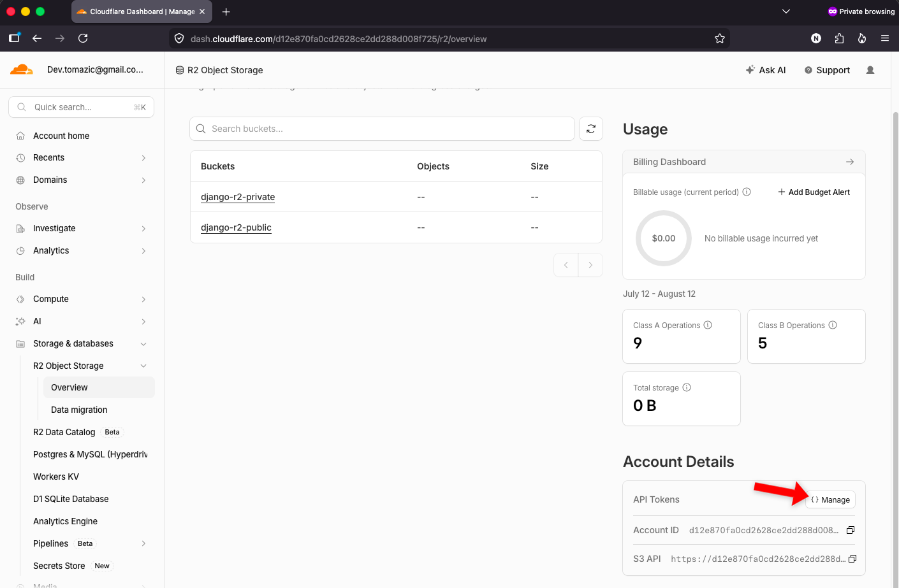Click info icon next to Class A Operations
Screen dimensions: 899x588
[708, 325]
